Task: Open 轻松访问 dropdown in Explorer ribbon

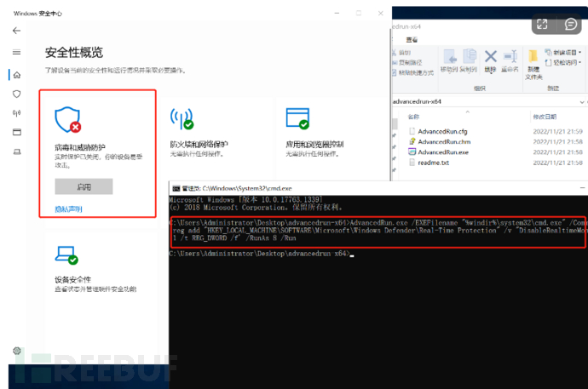Action: [x=563, y=62]
